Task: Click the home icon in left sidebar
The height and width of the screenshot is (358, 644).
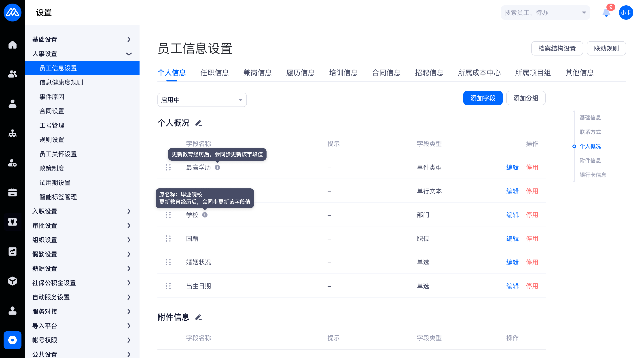Action: click(12, 45)
